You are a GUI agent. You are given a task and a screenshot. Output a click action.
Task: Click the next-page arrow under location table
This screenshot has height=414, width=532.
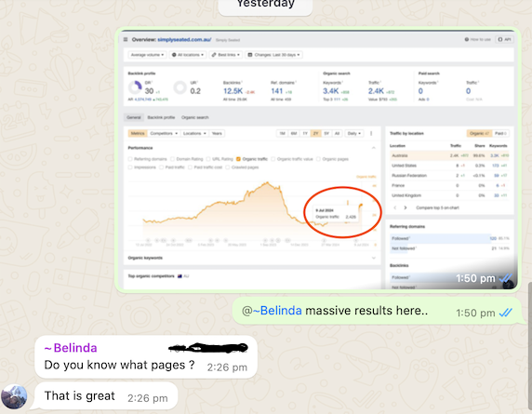click(406, 207)
